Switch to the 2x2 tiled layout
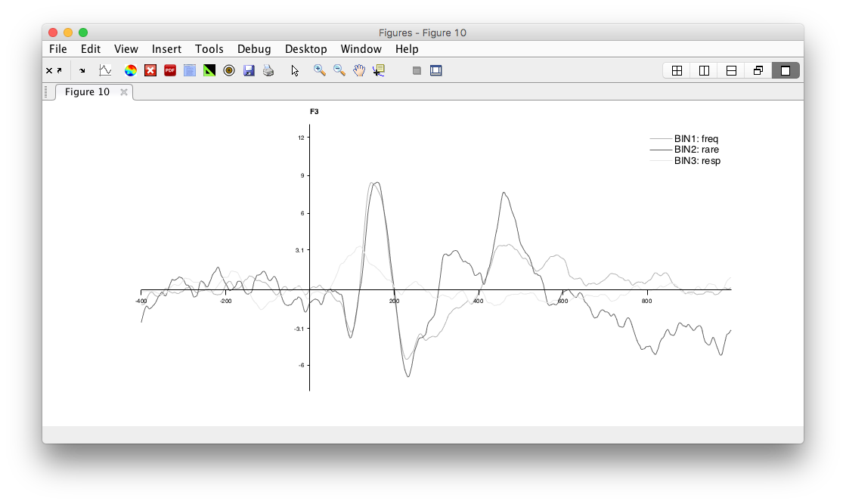The width and height of the screenshot is (846, 504). [x=677, y=70]
